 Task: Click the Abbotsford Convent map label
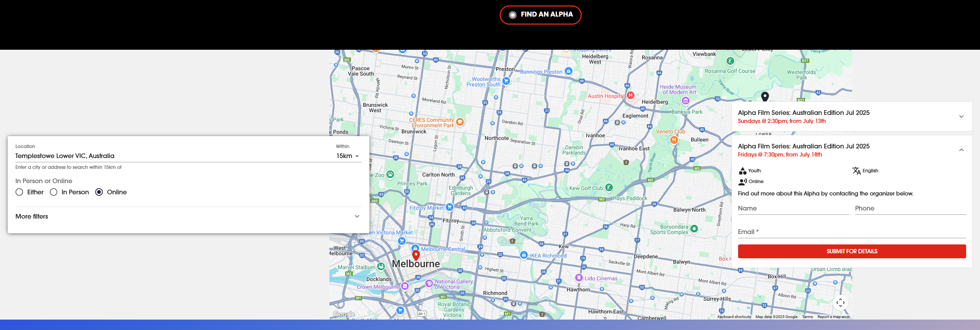click(507, 230)
